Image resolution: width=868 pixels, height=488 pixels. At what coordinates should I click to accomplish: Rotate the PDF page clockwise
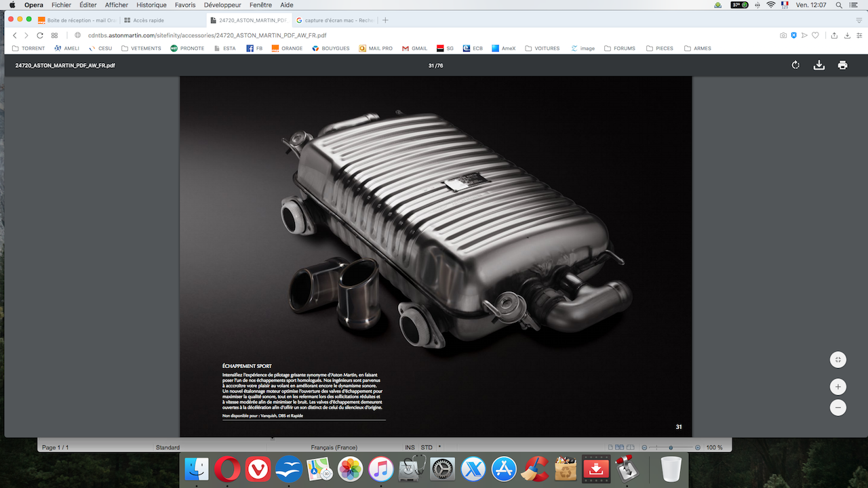(x=795, y=65)
